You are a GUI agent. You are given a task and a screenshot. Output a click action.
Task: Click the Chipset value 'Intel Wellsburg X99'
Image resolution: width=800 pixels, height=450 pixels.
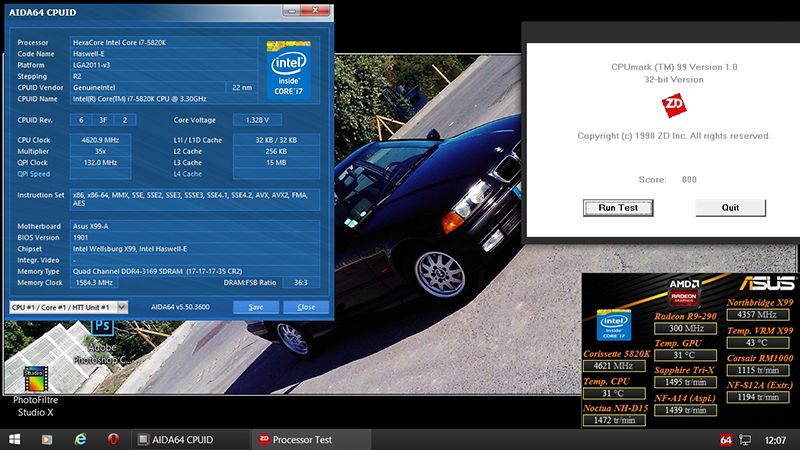194,249
